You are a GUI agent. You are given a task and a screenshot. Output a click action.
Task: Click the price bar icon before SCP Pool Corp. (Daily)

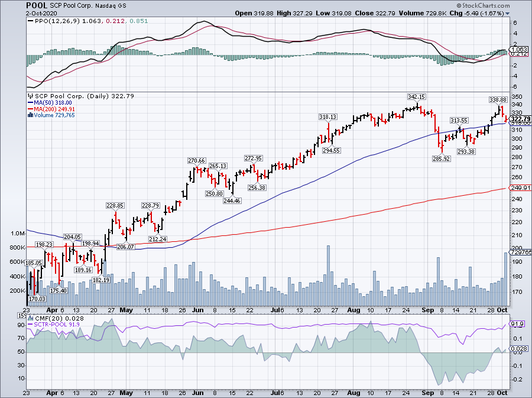[31, 96]
